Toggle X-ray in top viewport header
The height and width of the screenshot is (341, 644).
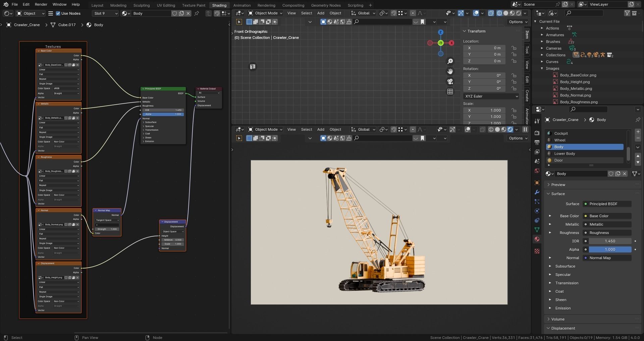coord(491,13)
